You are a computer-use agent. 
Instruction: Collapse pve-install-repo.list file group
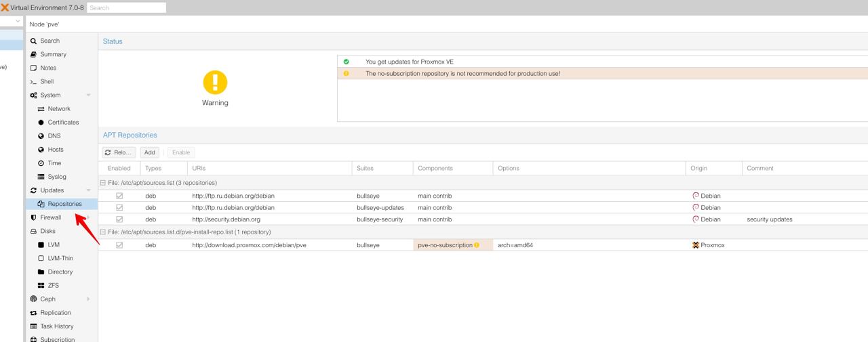tap(103, 232)
